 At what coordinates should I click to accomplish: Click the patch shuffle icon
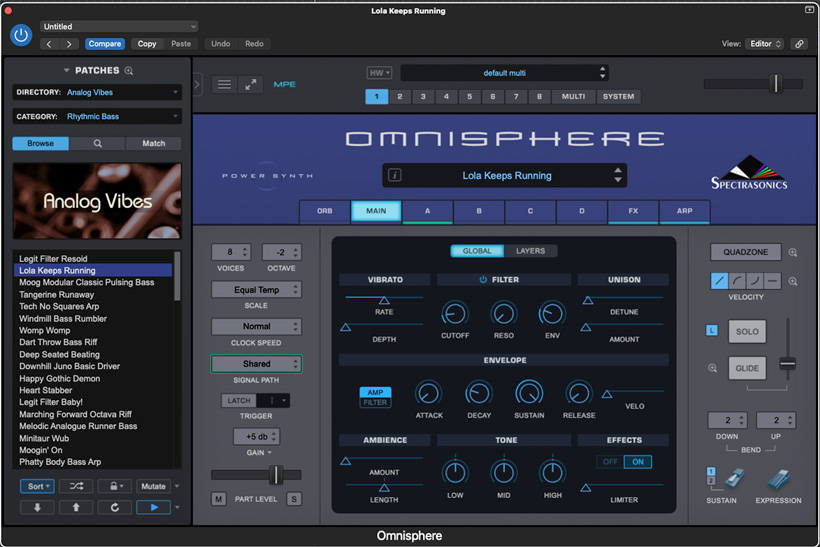coord(76,486)
